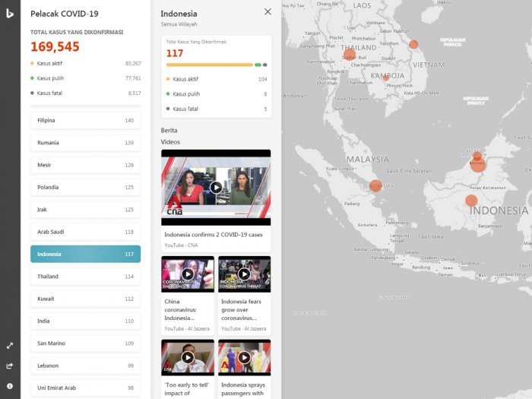
Task: Play the Indonesia sprays passengers video
Action: [244, 357]
